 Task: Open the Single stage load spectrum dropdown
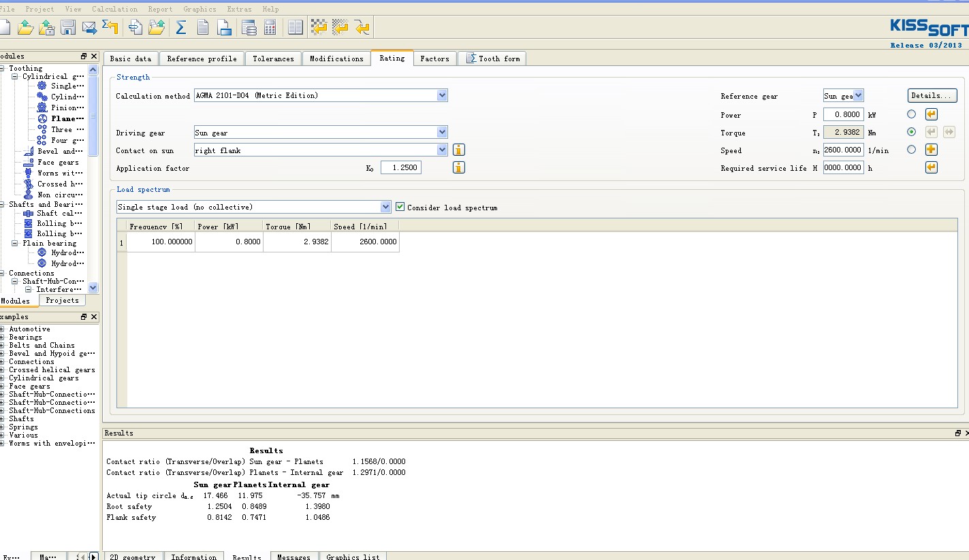click(385, 207)
